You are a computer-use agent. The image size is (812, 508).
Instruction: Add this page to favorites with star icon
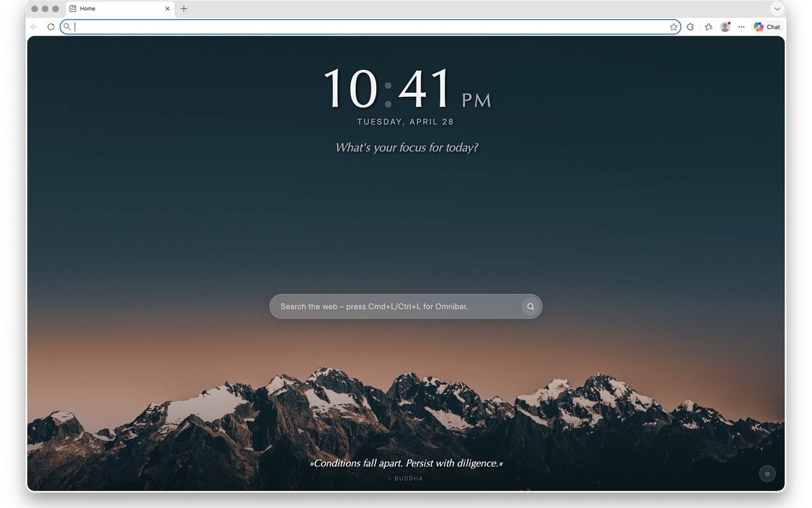(674, 27)
